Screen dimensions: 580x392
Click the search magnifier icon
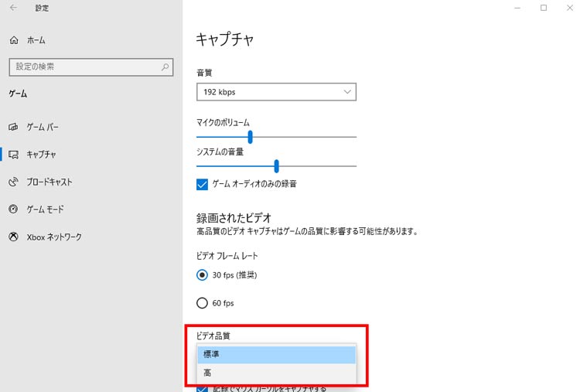(165, 67)
